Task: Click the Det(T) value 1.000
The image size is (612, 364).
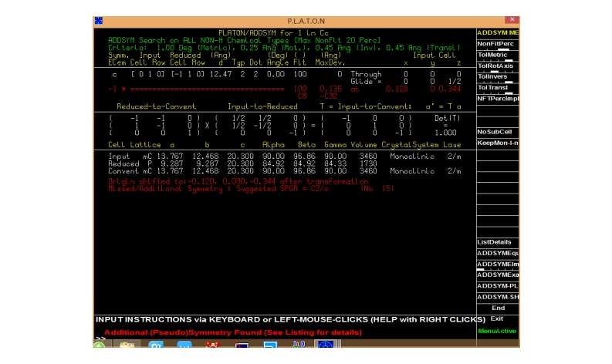Action: (445, 133)
